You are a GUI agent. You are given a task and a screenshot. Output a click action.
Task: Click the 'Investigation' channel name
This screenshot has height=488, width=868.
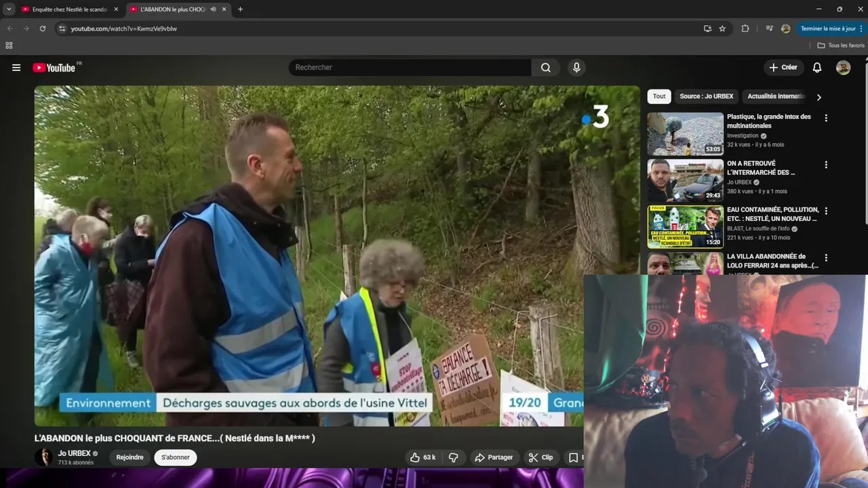coord(743,136)
